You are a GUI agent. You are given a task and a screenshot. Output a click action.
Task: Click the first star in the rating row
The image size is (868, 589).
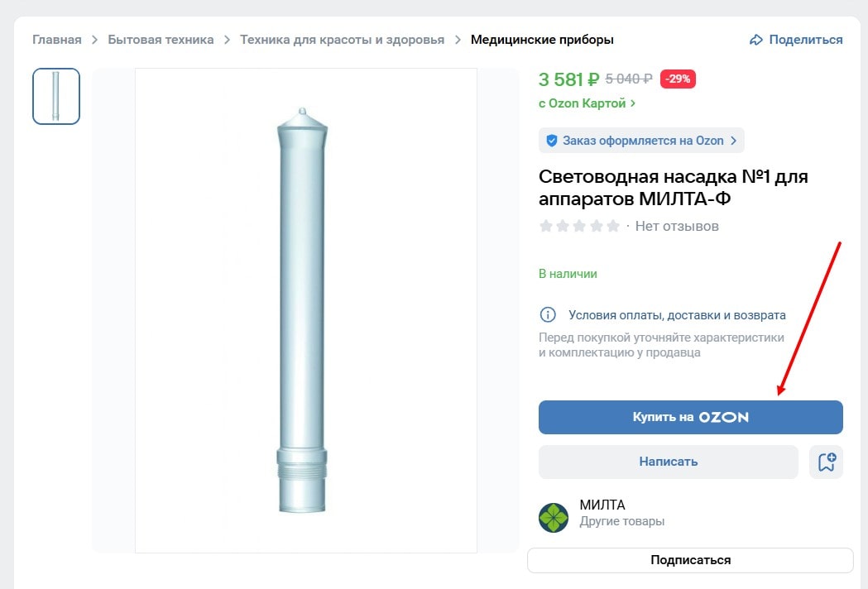point(546,225)
